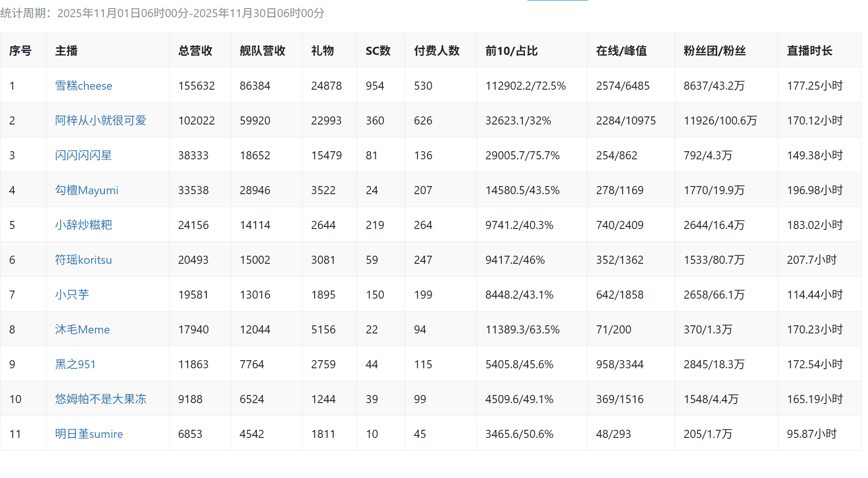Click the 在线/峰值 column header
Image resolution: width=868 pixels, height=478 pixels.
tap(621, 51)
